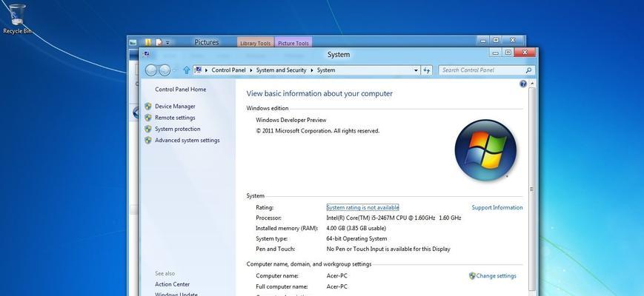The width and height of the screenshot is (644, 296).
Task: Click '4.00 GB (3.85 GB usable)' memory value
Action: [x=356, y=229]
